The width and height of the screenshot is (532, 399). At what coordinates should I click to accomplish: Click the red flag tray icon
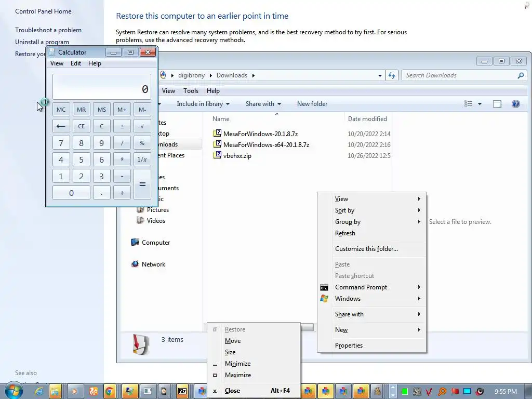[455, 392]
